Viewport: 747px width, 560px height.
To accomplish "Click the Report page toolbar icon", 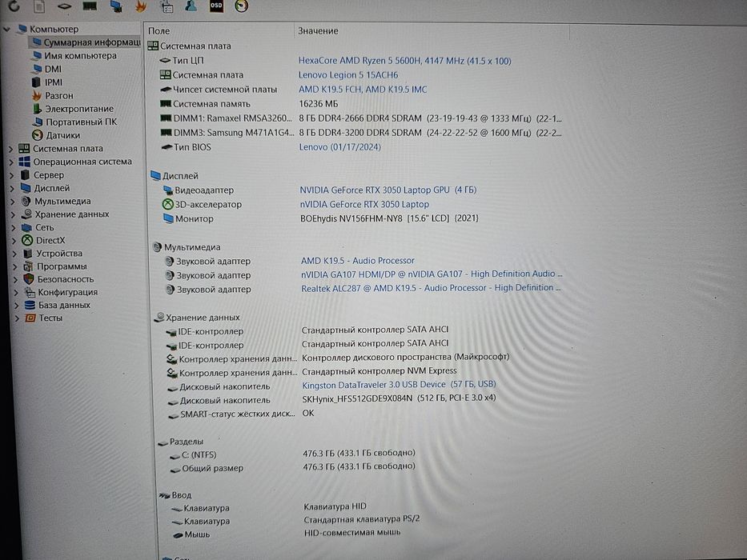I will [x=39, y=6].
